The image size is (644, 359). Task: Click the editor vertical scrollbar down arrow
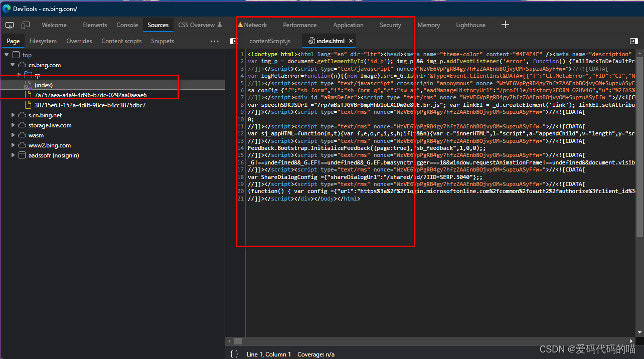coord(640,333)
